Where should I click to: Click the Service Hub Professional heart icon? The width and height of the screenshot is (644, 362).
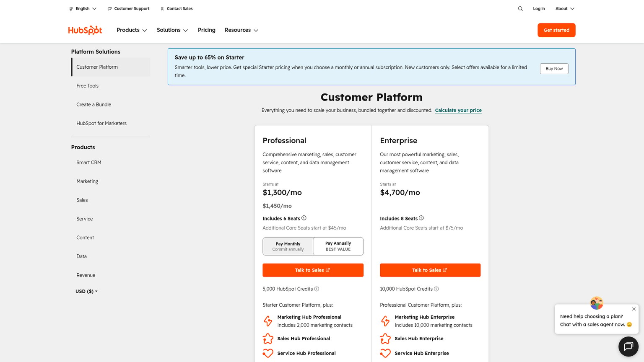pos(268,353)
